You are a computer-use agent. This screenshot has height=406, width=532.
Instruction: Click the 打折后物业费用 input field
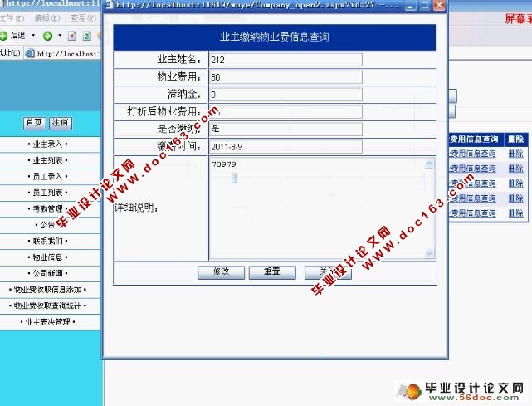(286, 112)
